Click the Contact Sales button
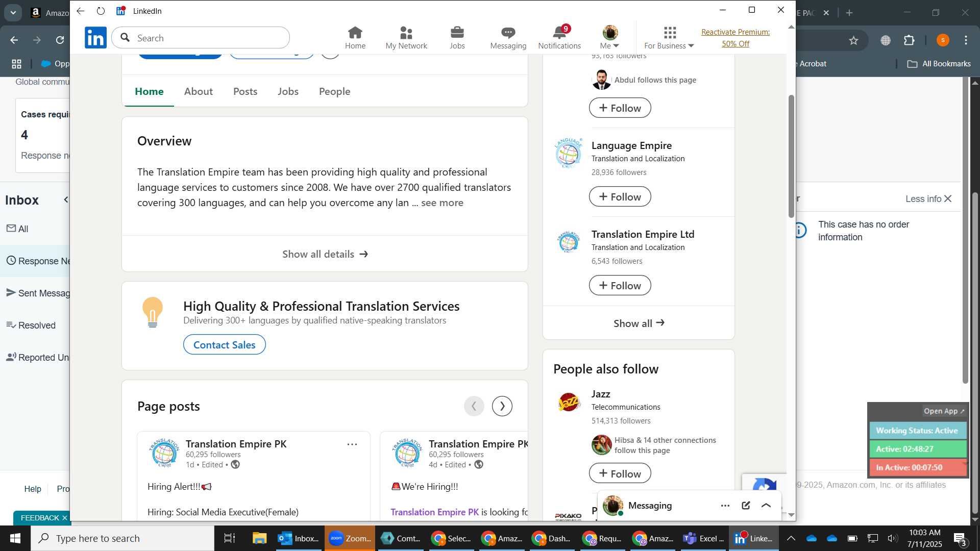This screenshot has width=980, height=551. [x=224, y=345]
